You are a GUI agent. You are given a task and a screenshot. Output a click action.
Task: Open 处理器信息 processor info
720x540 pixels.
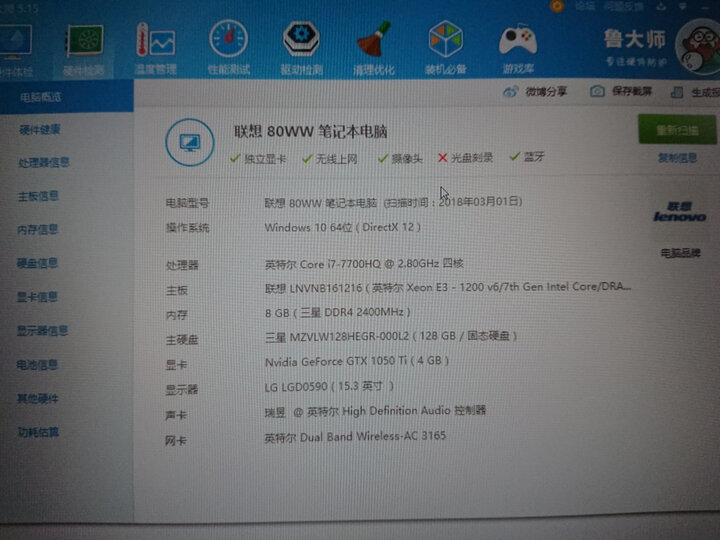[44, 163]
